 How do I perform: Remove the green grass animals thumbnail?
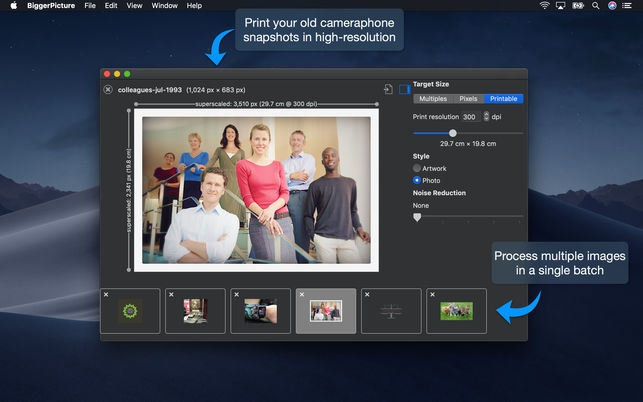[432, 295]
